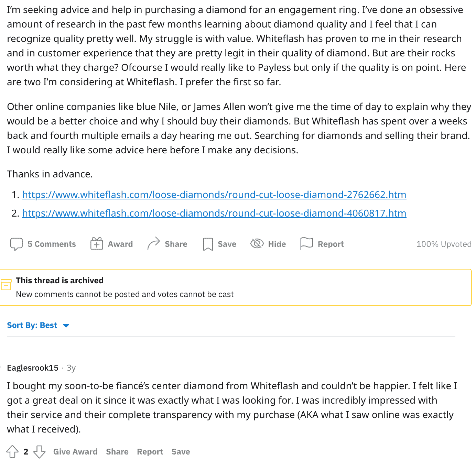Viewport: 476px width, 471px height.
Task: Click the Share arrow icon
Action: 154,243
